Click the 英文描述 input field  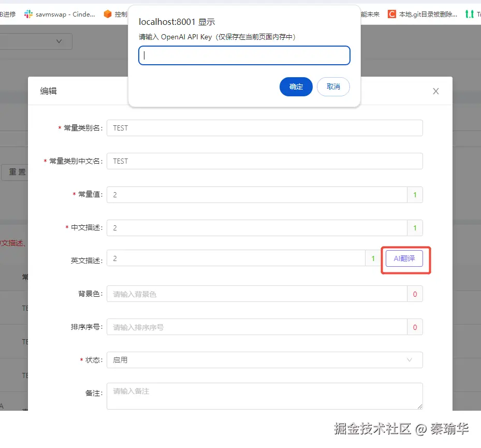click(x=236, y=258)
